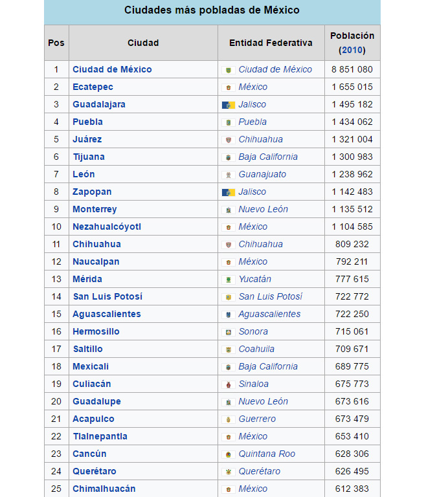The height and width of the screenshot is (497, 448).
Task: Follow the Chimalhuacán city link
Action: pyautogui.click(x=104, y=489)
